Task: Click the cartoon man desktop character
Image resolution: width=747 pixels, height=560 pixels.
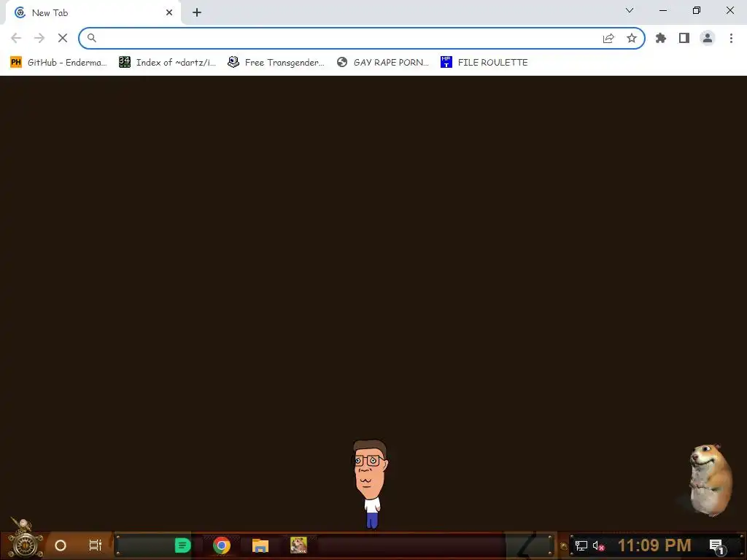Action: [370, 483]
